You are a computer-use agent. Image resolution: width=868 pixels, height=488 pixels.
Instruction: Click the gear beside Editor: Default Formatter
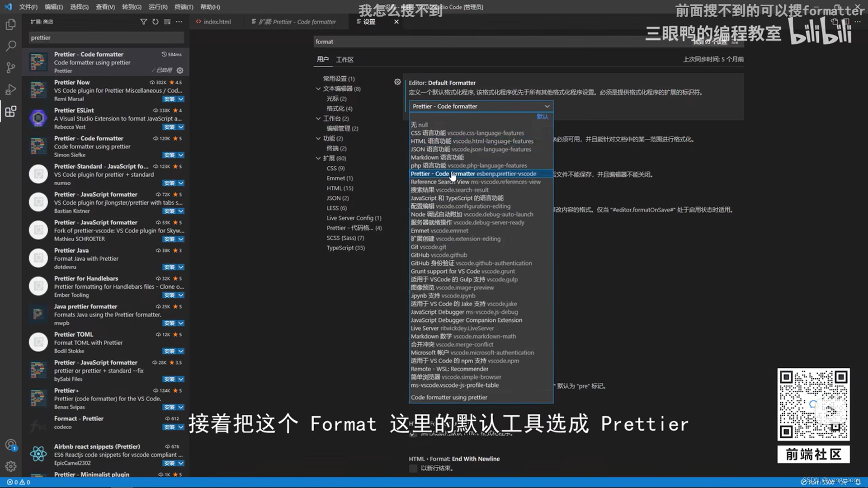[397, 82]
